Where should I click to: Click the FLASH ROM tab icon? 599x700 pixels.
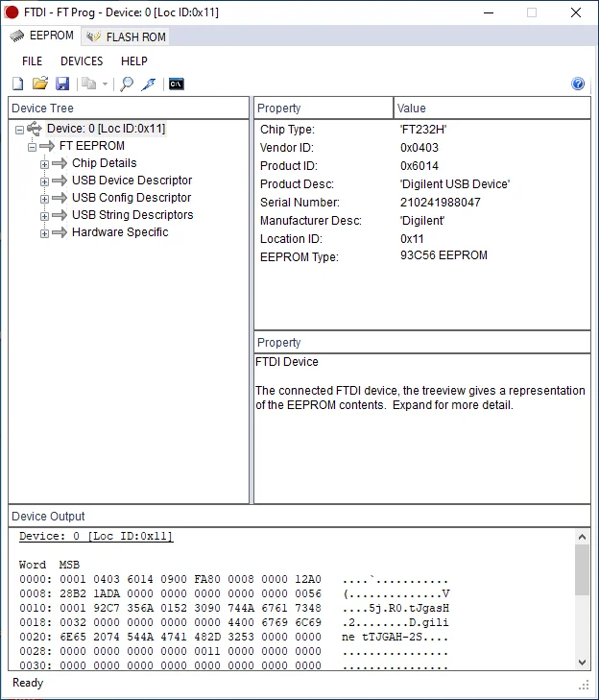93,36
